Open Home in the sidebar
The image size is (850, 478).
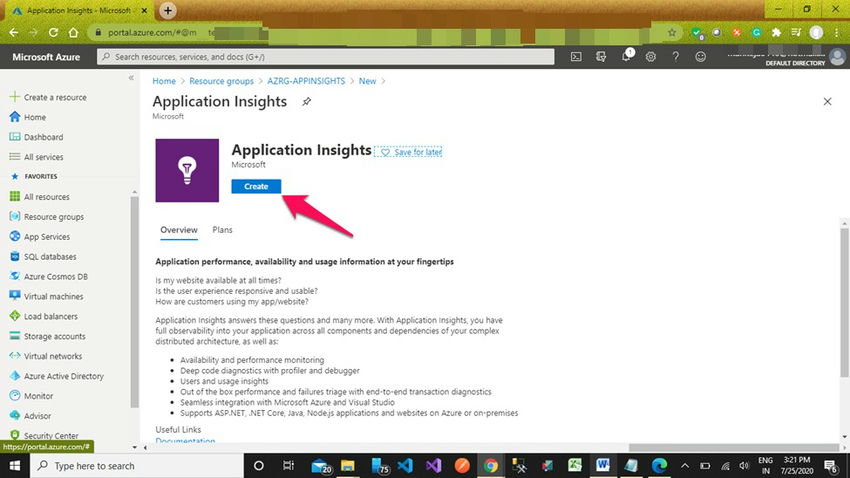(x=28, y=117)
